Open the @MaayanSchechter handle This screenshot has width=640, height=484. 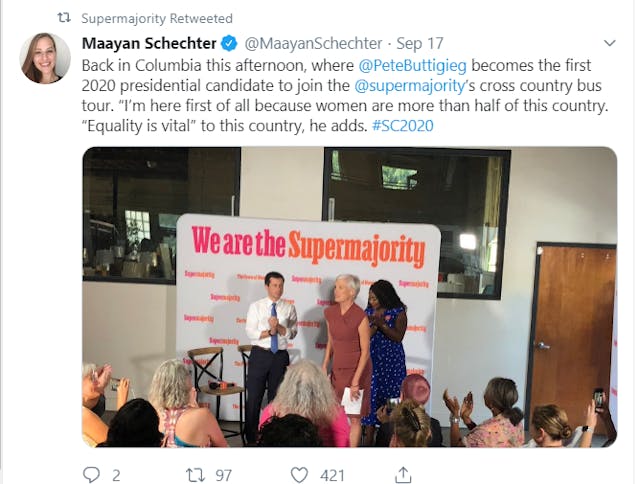[313, 43]
